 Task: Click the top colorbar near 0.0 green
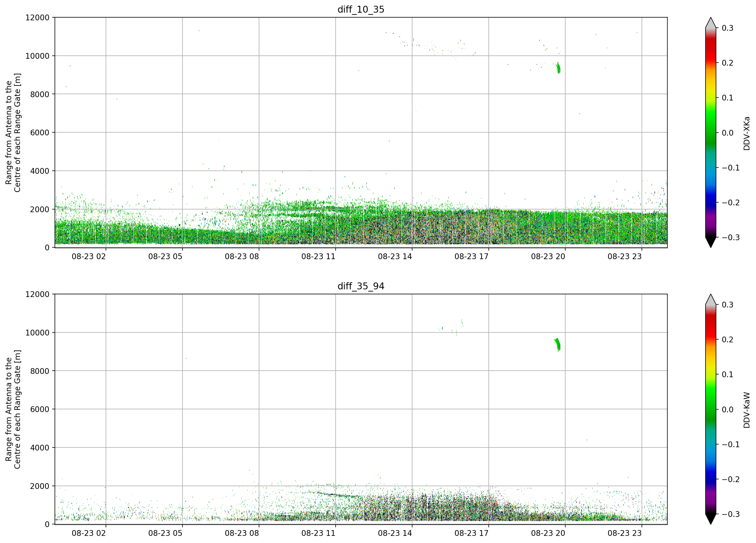click(711, 133)
